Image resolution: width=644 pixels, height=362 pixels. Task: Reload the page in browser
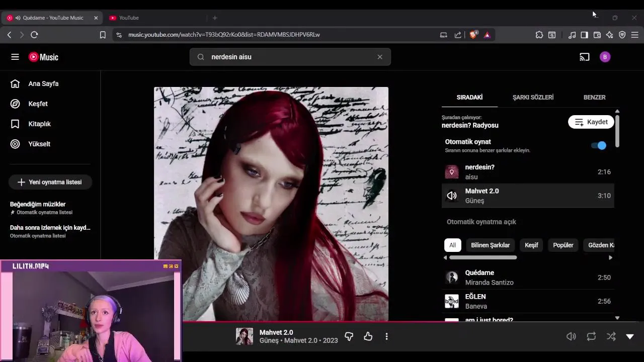[34, 35]
